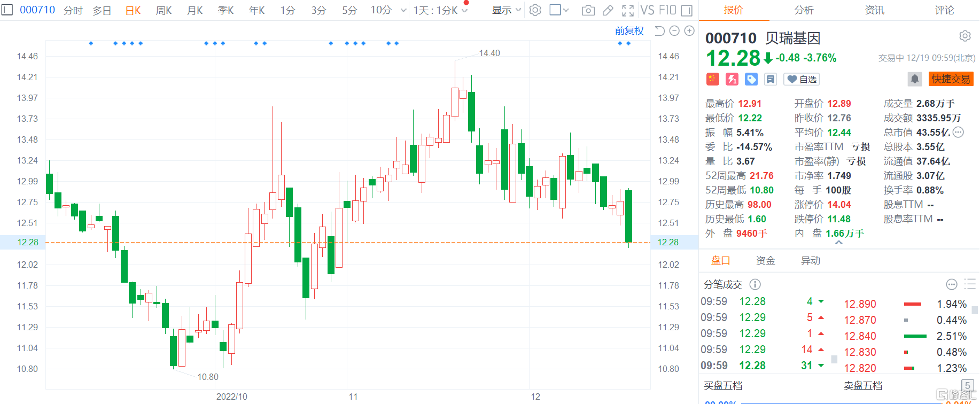
Task: Click the 12.890 price distribution row
Action: pyautogui.click(x=905, y=304)
